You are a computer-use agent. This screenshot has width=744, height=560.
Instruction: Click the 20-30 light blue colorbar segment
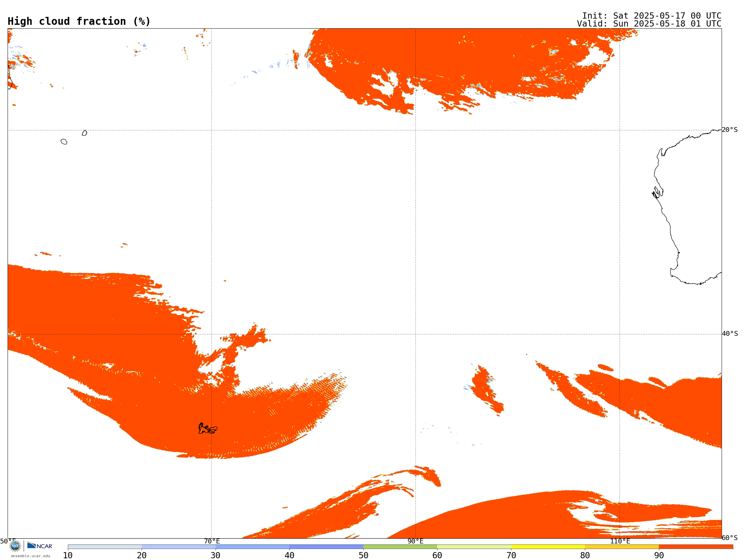[x=178, y=547]
